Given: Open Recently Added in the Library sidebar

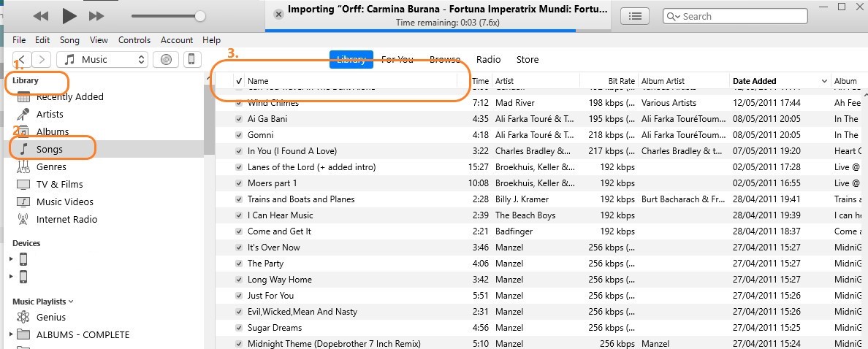Looking at the screenshot, I should (x=70, y=97).
